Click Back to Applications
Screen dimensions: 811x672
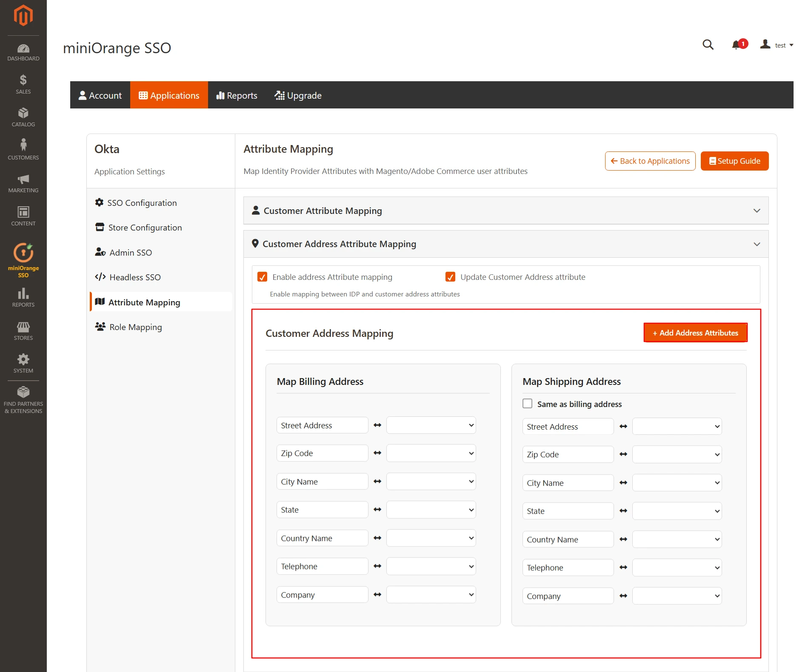coord(650,161)
